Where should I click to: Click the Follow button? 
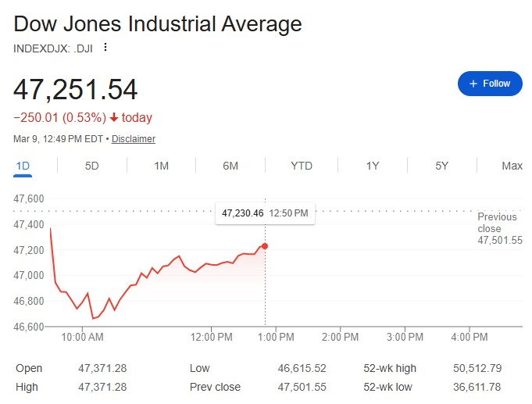pos(490,84)
